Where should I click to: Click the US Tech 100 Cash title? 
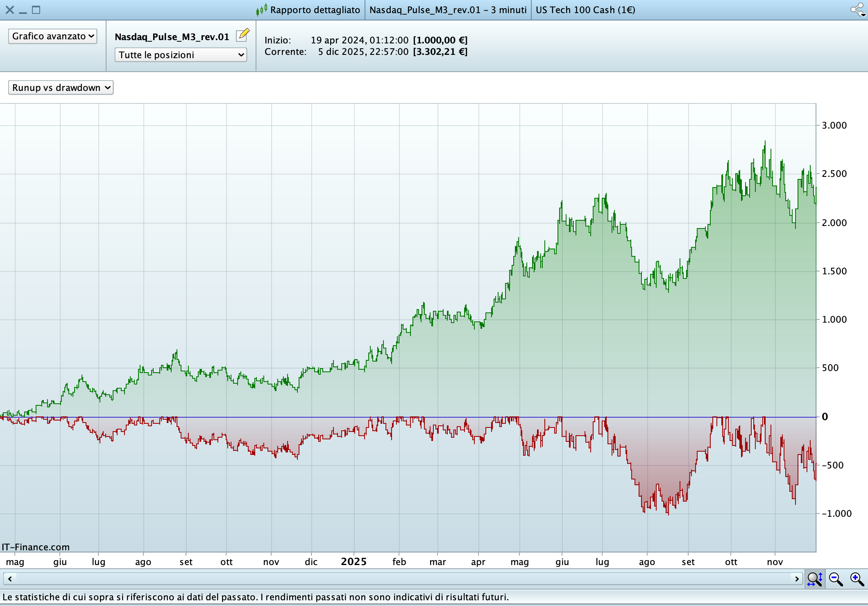585,10
